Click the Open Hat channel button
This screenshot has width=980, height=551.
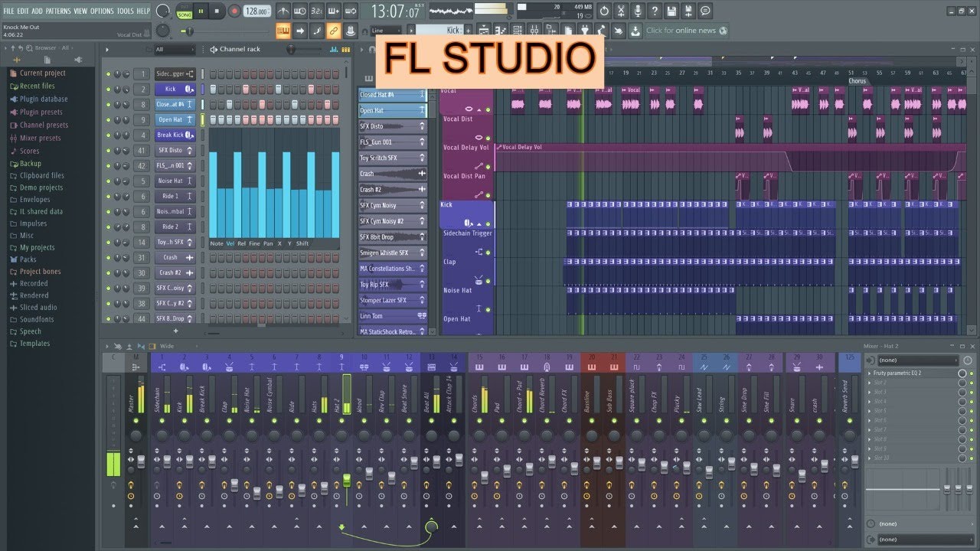point(175,119)
